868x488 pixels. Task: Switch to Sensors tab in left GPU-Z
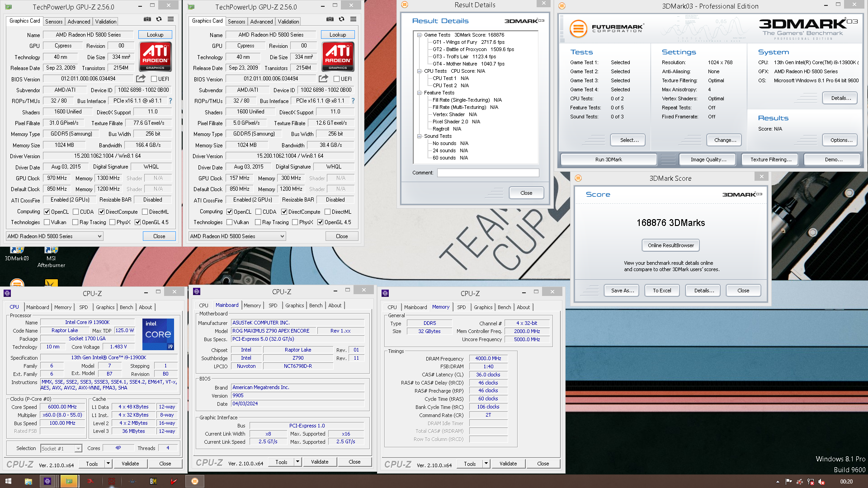point(54,21)
